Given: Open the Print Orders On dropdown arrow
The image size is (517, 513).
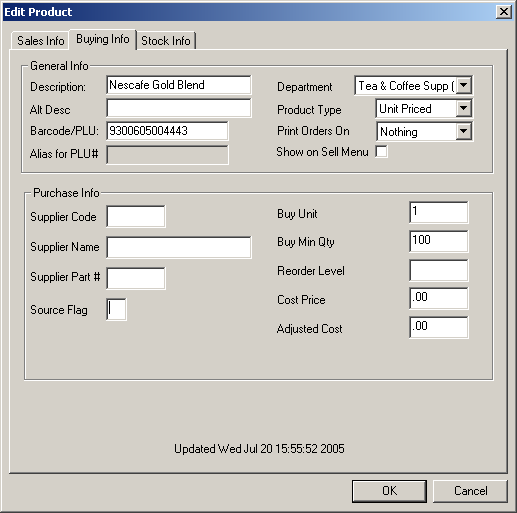Looking at the screenshot, I should click(x=463, y=131).
